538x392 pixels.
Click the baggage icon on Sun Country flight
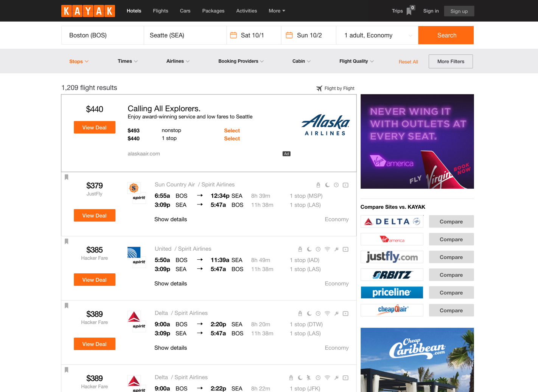click(318, 185)
